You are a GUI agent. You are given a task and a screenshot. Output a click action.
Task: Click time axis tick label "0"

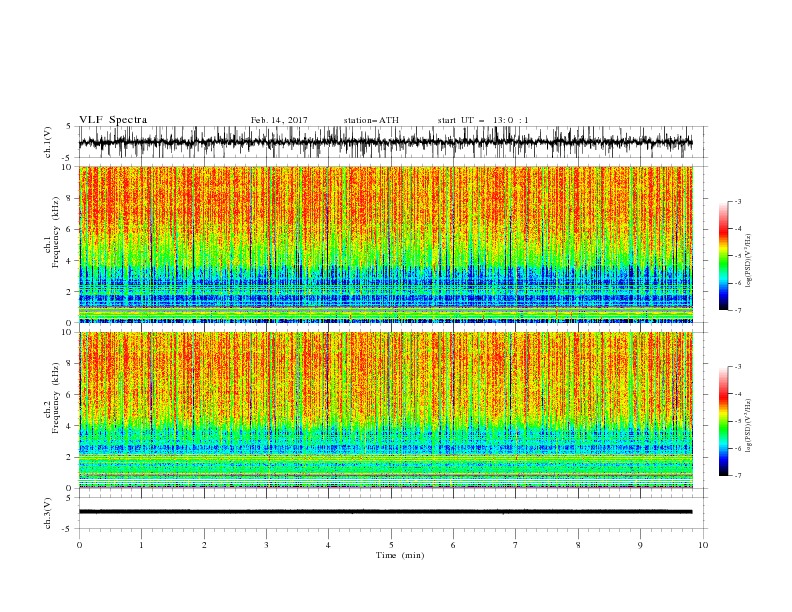click(79, 545)
